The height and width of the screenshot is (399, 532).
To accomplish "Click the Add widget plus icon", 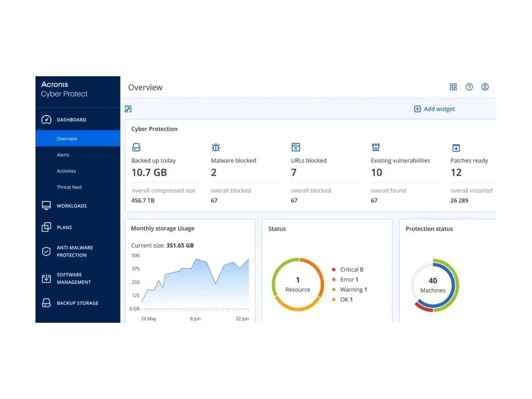I will click(417, 109).
